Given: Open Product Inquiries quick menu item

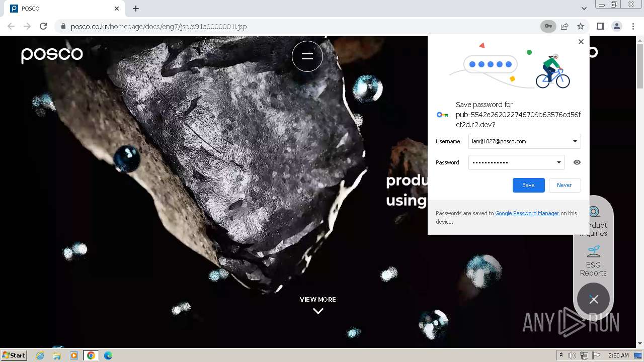Looking at the screenshot, I should point(594,221).
